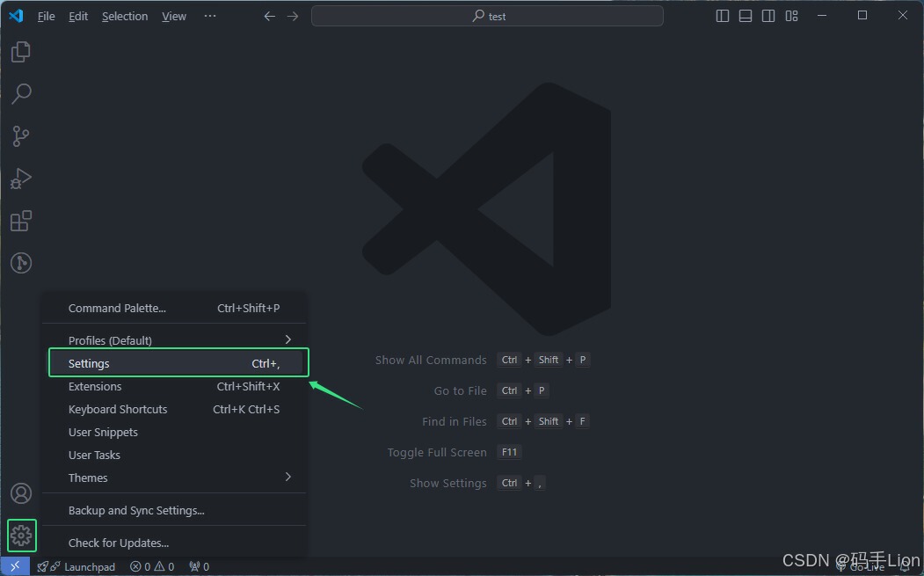
Task: Open User Tasks from the menu
Action: 174,456
